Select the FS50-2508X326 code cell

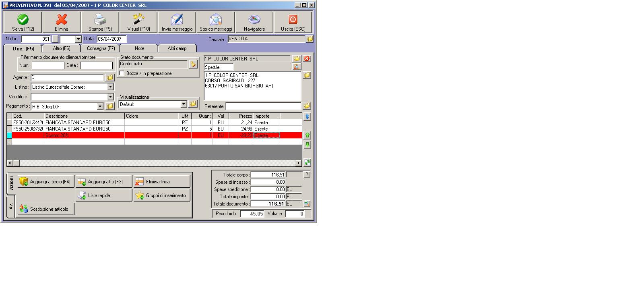point(28,129)
